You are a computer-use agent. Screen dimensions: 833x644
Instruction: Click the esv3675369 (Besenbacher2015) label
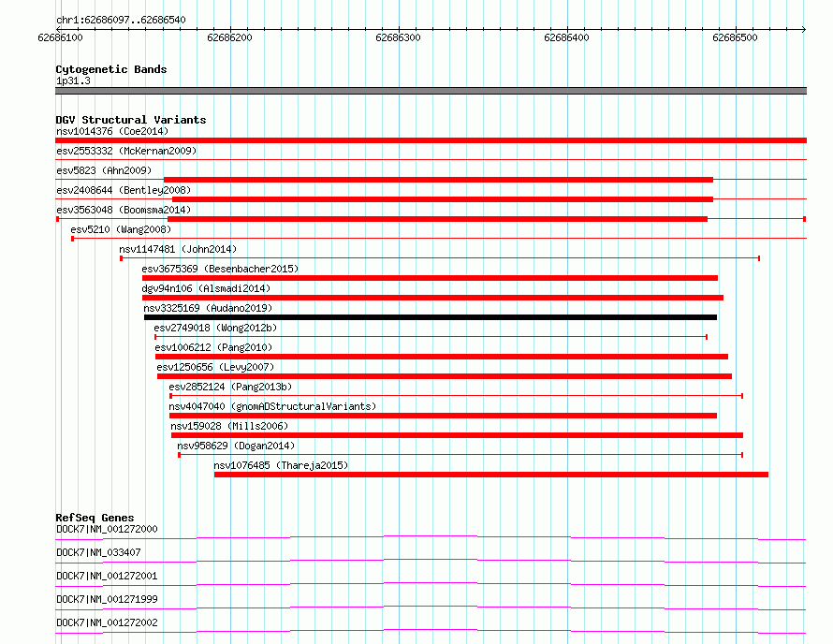click(220, 269)
